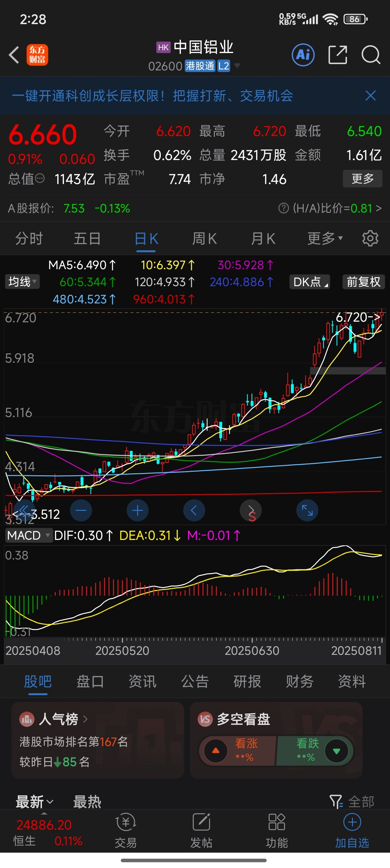Image resolution: width=390 pixels, height=868 pixels.
Task: Tap the MACD histogram chart area
Action: 194,591
